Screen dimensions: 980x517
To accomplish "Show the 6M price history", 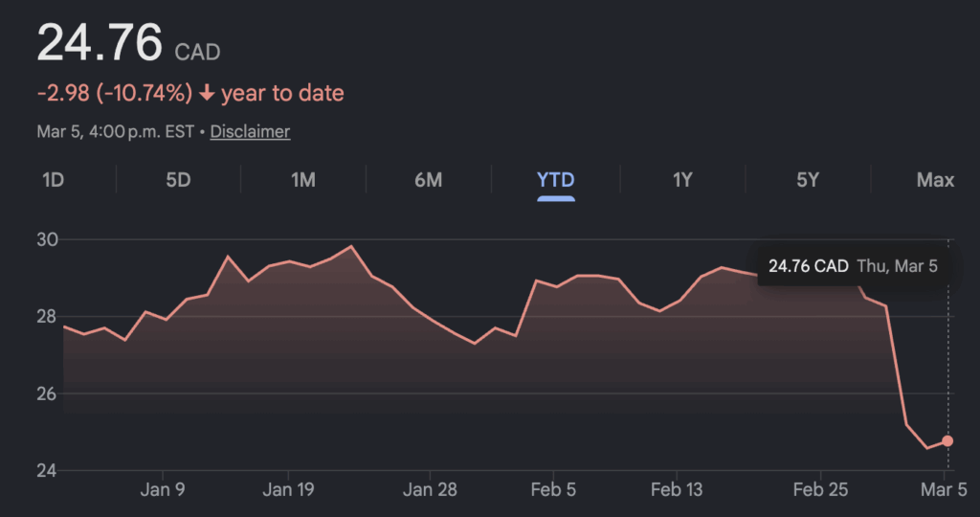I will [428, 180].
